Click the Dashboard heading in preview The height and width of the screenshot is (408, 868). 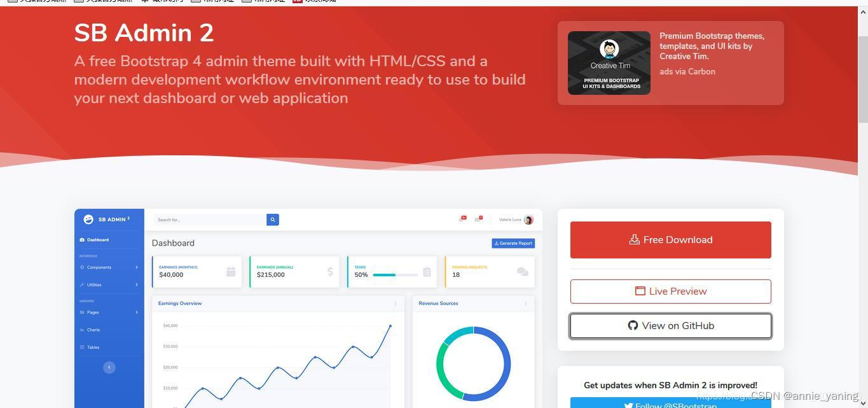(x=173, y=243)
